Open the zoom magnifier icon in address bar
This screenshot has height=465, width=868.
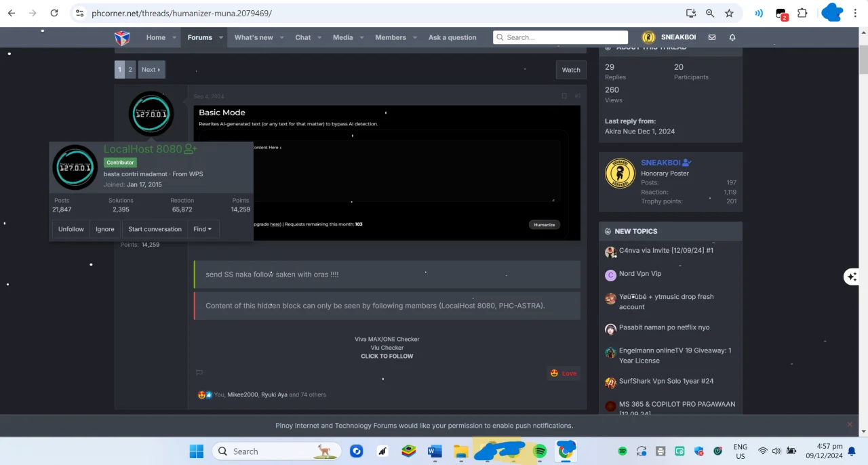pos(710,13)
